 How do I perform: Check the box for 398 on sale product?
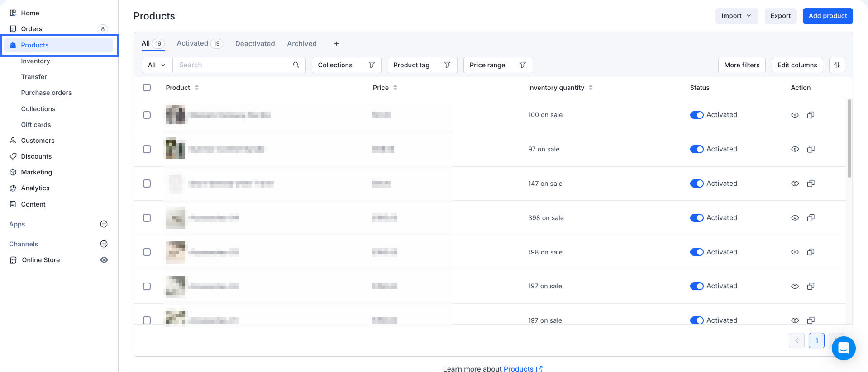point(147,218)
